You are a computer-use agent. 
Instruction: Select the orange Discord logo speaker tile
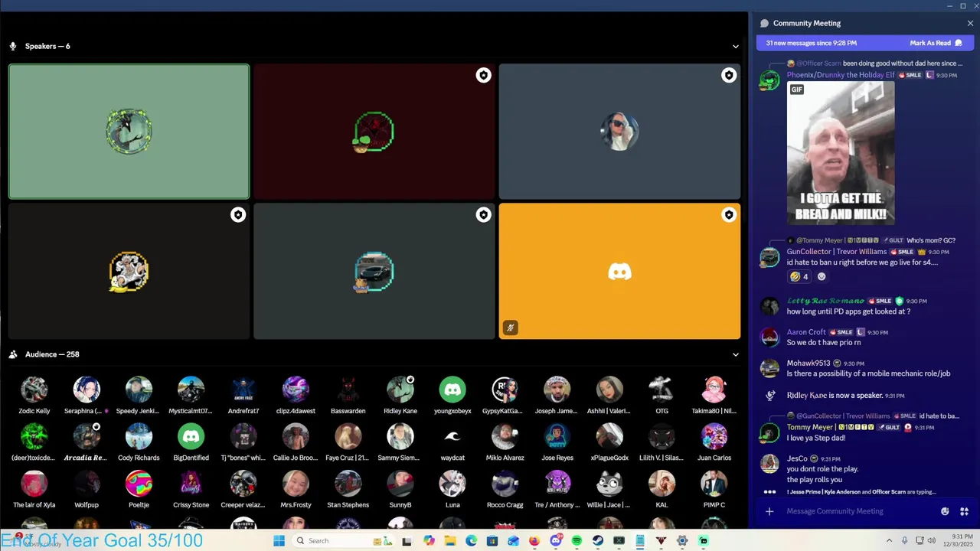619,271
